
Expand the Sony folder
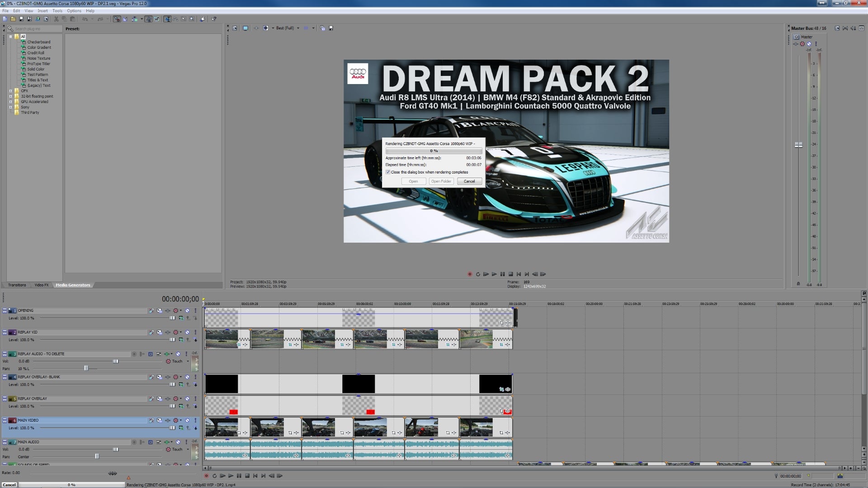(10, 107)
